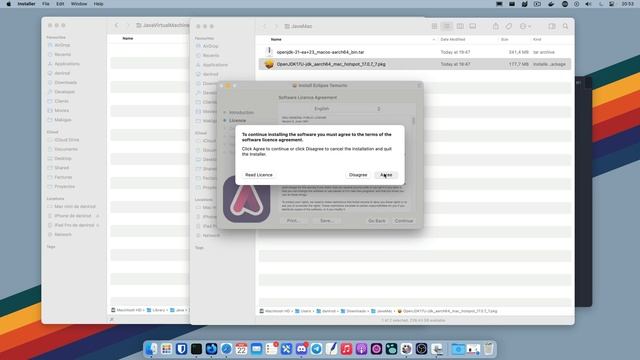Open the Action (ellipsis) dropdown in JavaMac toolbar
Image resolution: width=640 pixels, height=360 pixels.
525,26
